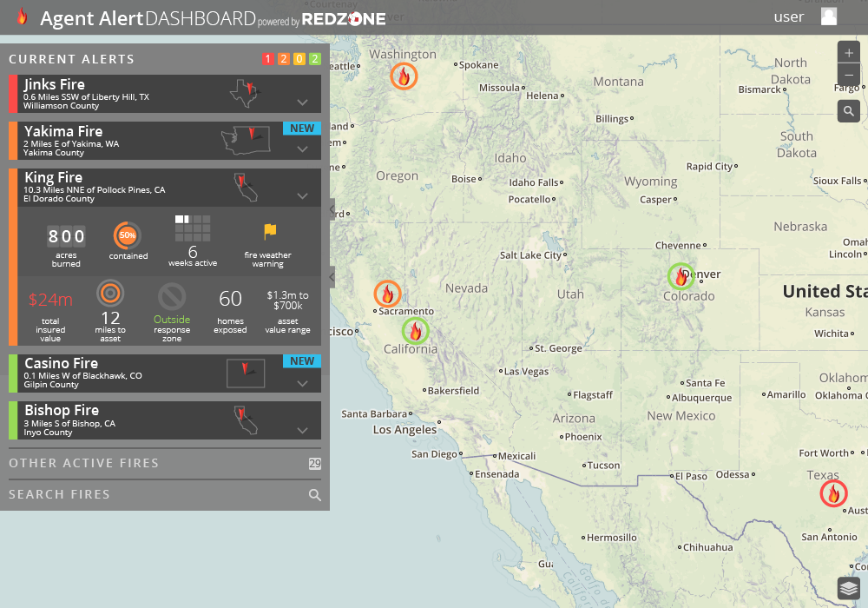868x608 pixels.
Task: Click the Search Fires field
Action: tap(165, 494)
